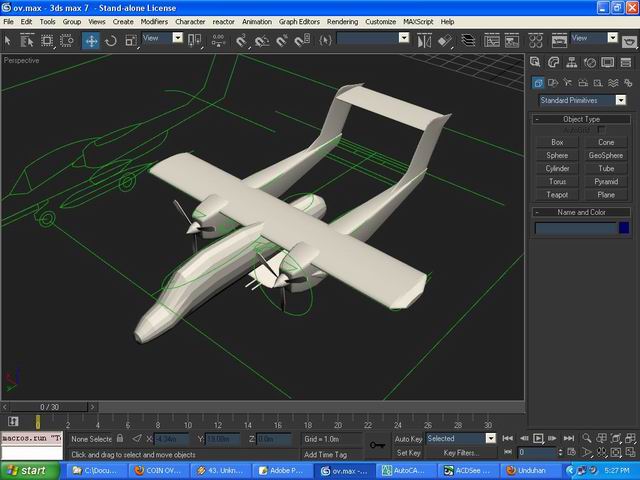Select Geometry category icon
640x480 pixels.
pos(538,83)
